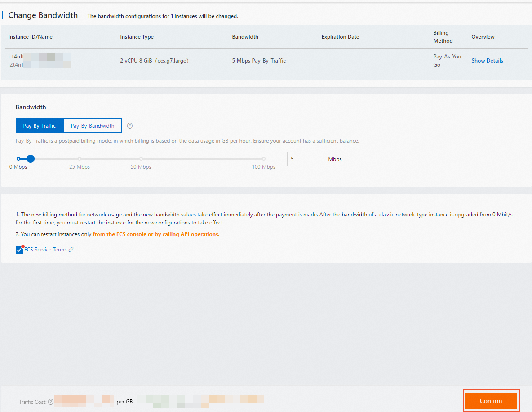
Task: Click the Instance ID/Name column header
Action: (x=30, y=37)
